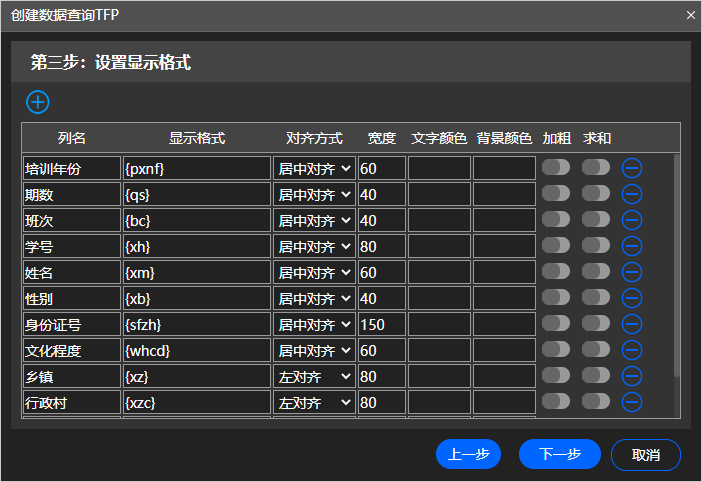Turn on 加粗 for 姓名 row

[556, 271]
